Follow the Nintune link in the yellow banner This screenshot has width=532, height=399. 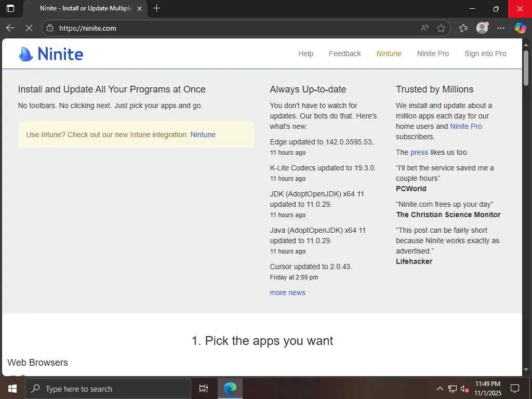(x=203, y=135)
